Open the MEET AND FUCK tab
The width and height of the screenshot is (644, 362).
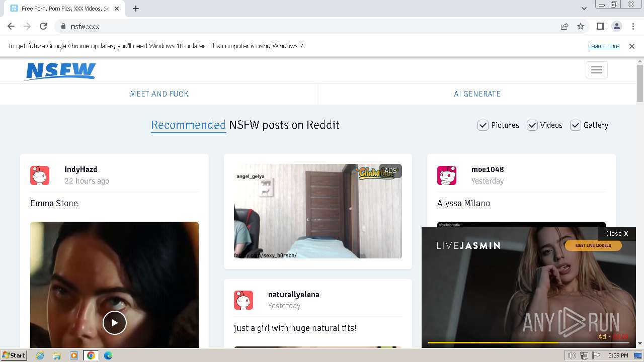pos(159,94)
